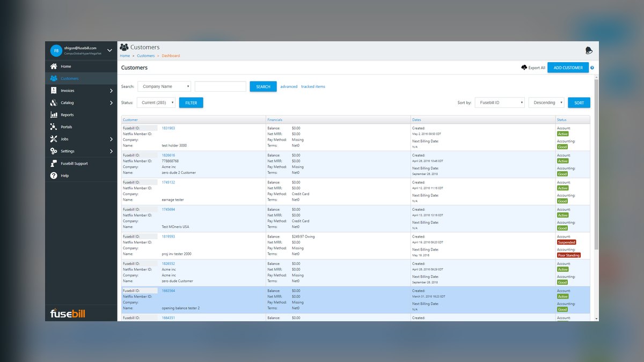Image resolution: width=644 pixels, height=362 pixels.
Task: Expand the Catalog submenu arrow
Action: (x=111, y=102)
